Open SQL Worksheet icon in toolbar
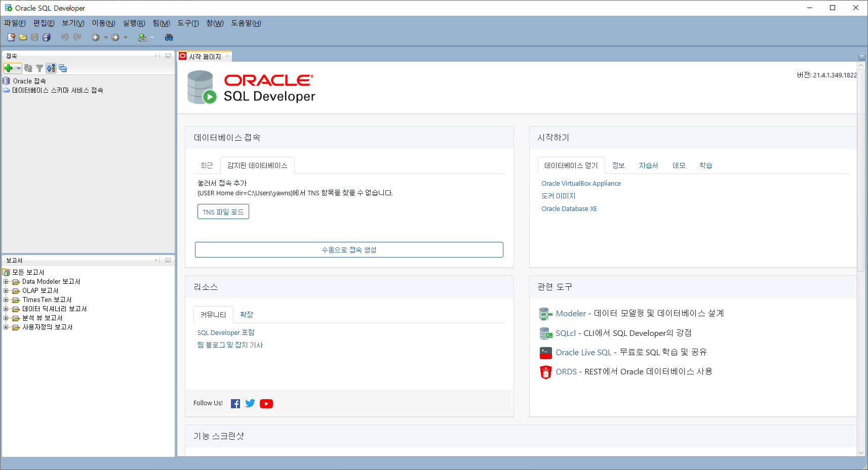 [142, 37]
